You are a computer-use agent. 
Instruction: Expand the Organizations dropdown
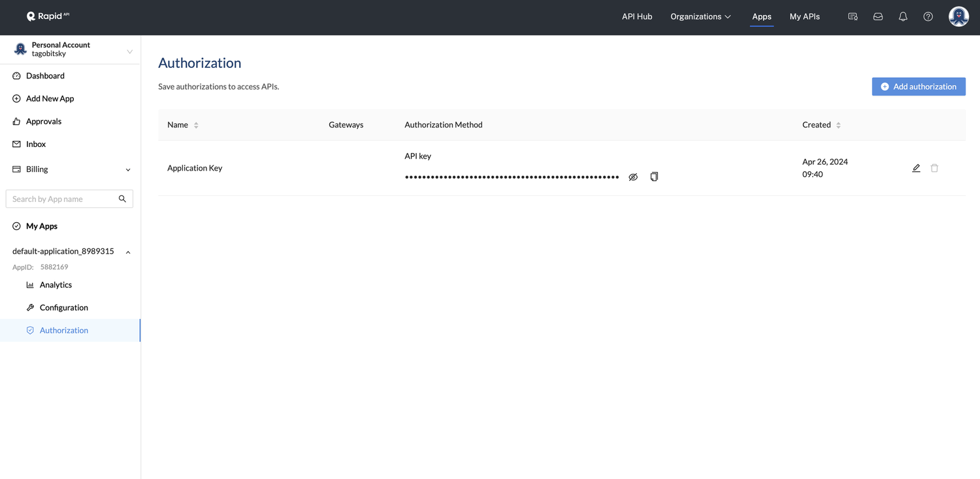(700, 16)
